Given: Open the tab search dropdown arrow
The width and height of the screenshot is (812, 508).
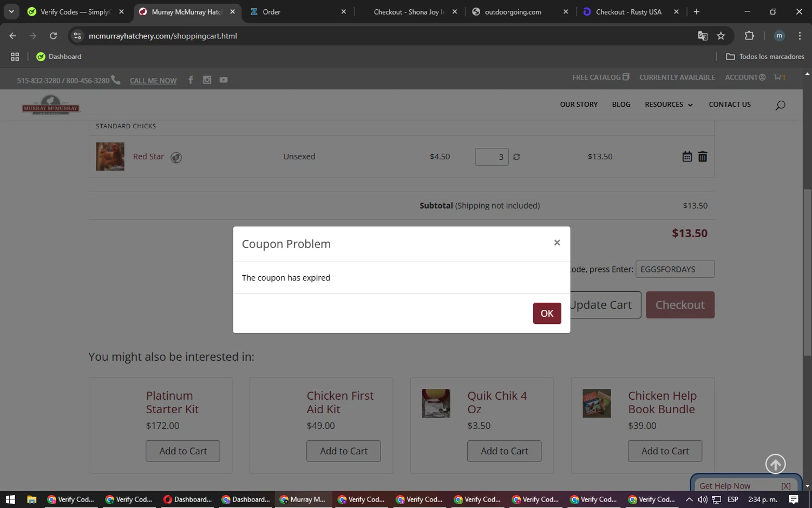Looking at the screenshot, I should [11, 11].
